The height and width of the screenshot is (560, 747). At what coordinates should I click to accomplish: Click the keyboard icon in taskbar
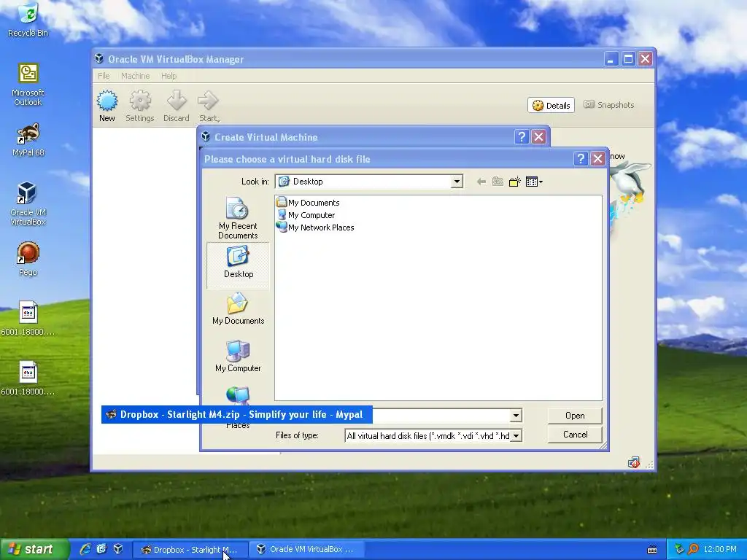(652, 550)
